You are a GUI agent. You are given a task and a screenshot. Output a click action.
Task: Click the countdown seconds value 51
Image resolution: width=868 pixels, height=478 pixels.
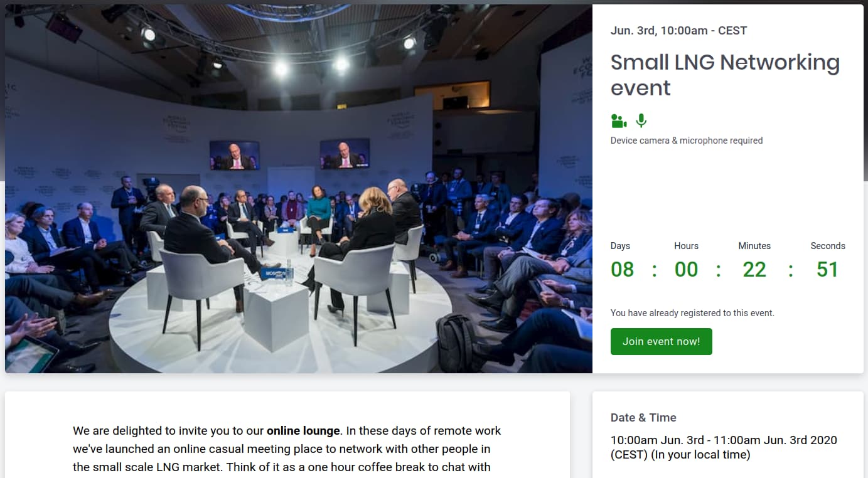pyautogui.click(x=827, y=270)
